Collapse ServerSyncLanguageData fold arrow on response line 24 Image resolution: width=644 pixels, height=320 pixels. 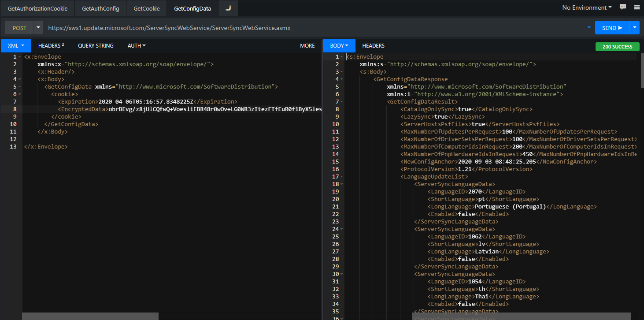click(342, 229)
